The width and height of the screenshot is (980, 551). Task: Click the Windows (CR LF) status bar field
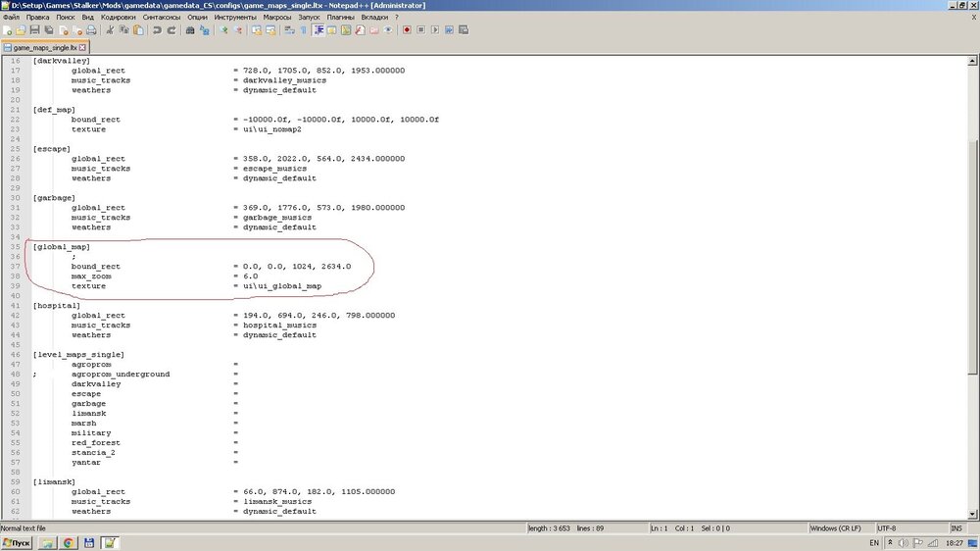tap(836, 528)
